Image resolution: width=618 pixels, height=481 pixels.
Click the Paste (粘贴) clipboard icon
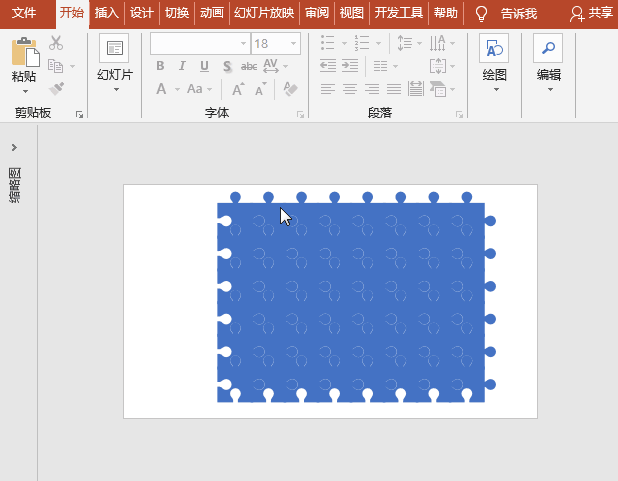point(24,53)
